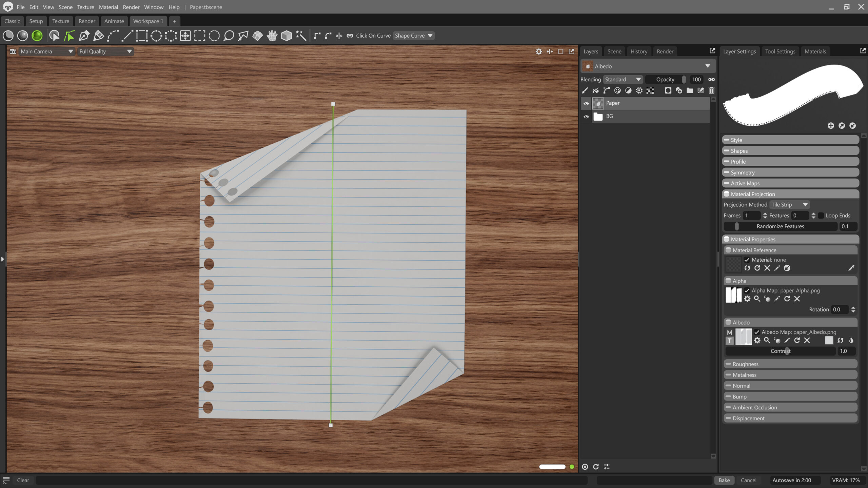The width and height of the screenshot is (868, 488).
Task: Open viewport settings gear icon
Action: tap(538, 52)
